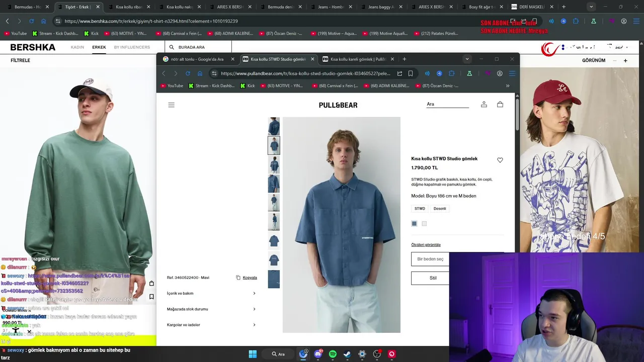Open a new tab in the Bershka window
644x362 pixels.
[563, 7]
